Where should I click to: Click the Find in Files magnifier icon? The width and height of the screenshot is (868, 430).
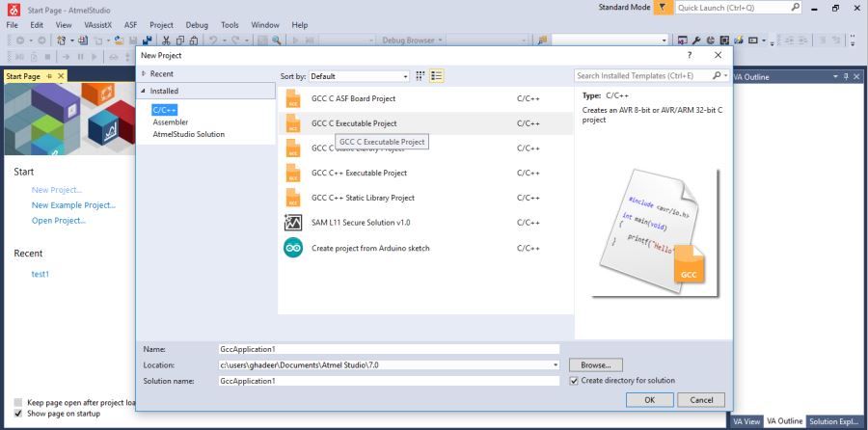coord(276,40)
